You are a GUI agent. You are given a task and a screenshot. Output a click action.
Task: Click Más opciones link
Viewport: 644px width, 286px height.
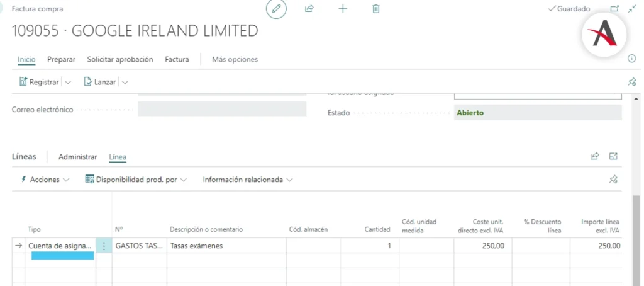pyautogui.click(x=235, y=59)
